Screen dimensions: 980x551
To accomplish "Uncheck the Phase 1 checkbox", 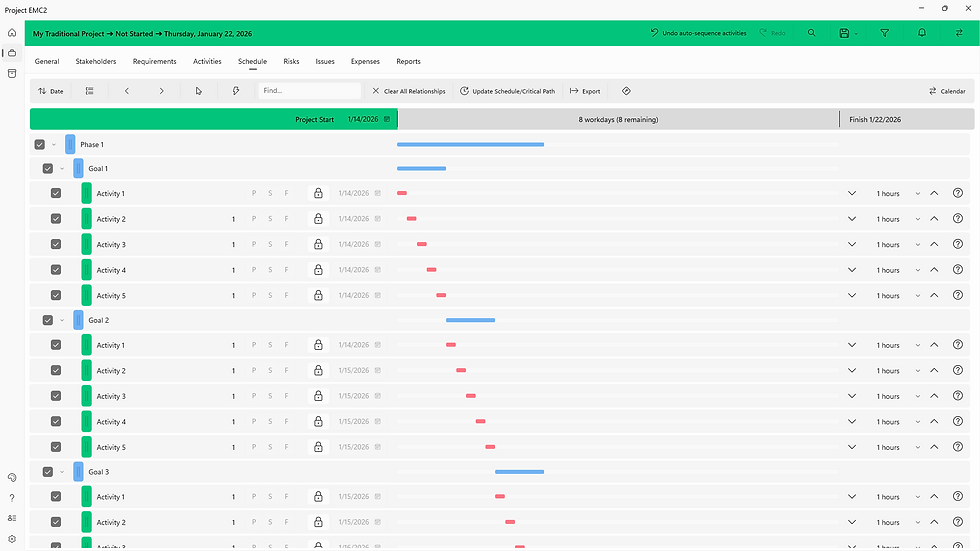I will point(39,144).
